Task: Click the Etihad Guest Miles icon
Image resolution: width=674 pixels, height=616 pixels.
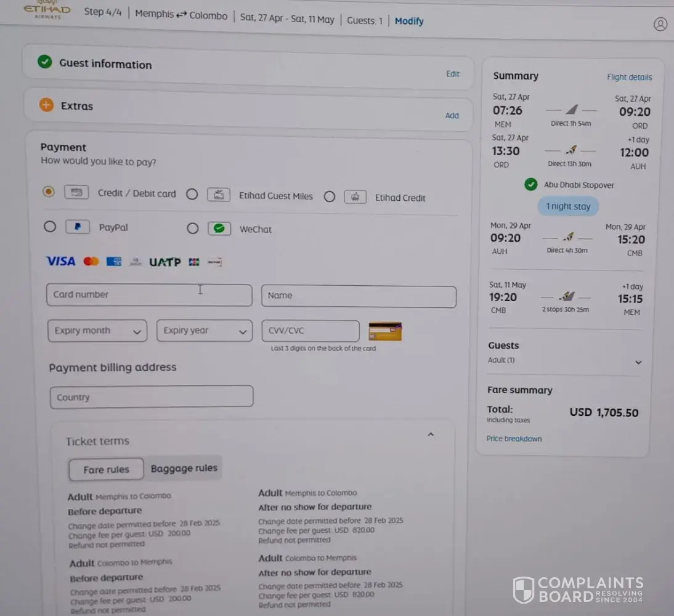Action: click(x=218, y=194)
